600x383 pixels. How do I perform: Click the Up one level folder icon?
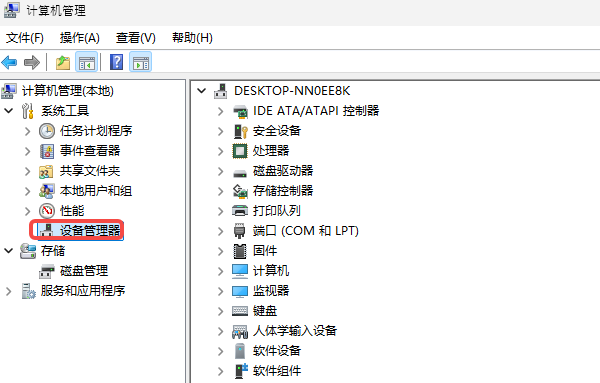(63, 62)
